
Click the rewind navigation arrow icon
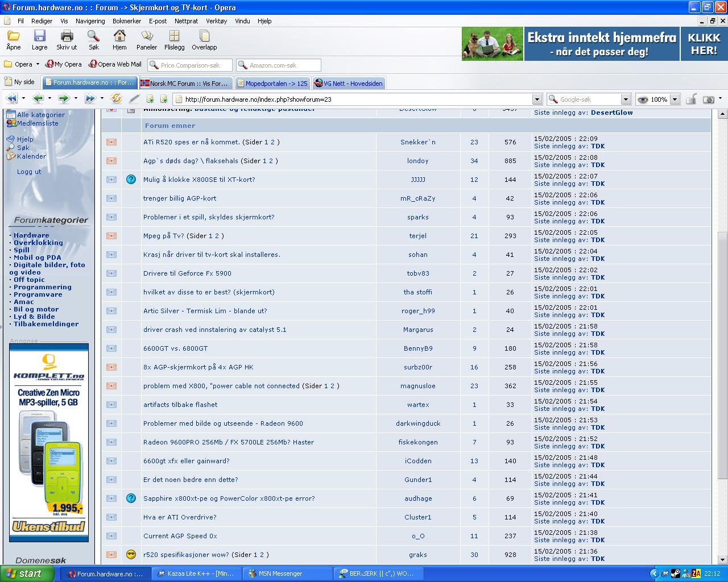(12, 99)
